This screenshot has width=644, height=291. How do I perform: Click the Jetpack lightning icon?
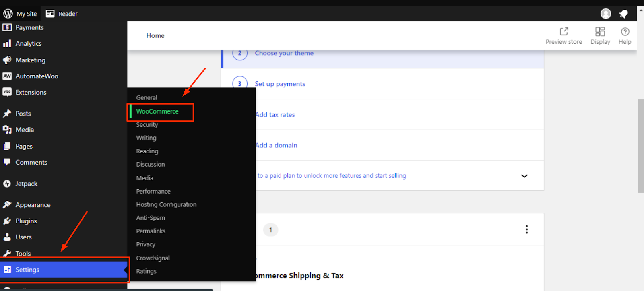pyautogui.click(x=7, y=184)
